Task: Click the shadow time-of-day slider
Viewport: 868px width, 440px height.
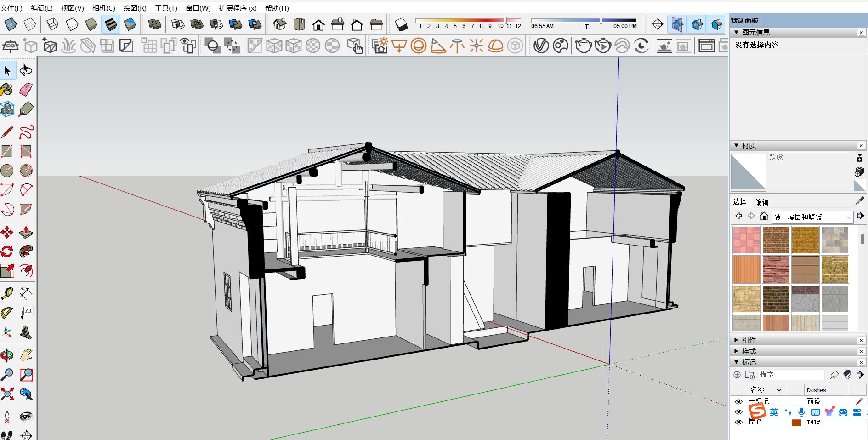Action: [584, 20]
